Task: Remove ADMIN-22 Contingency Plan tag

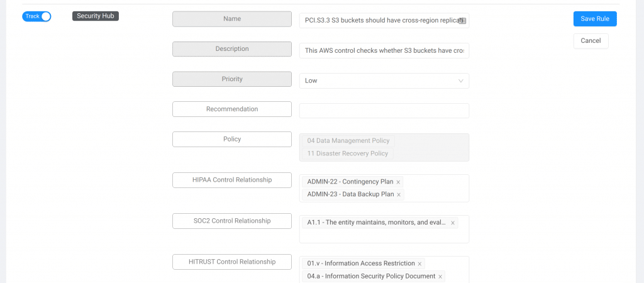Action: click(x=398, y=182)
